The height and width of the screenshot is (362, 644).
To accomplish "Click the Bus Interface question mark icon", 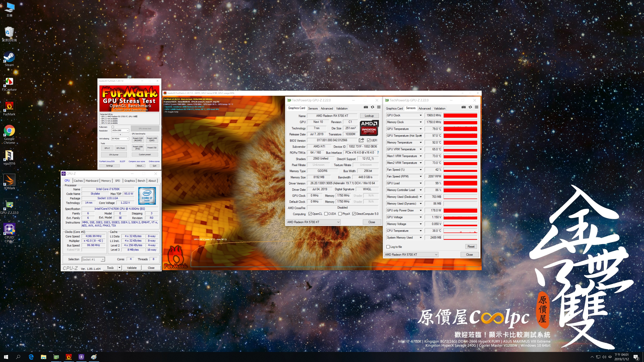I will (378, 152).
